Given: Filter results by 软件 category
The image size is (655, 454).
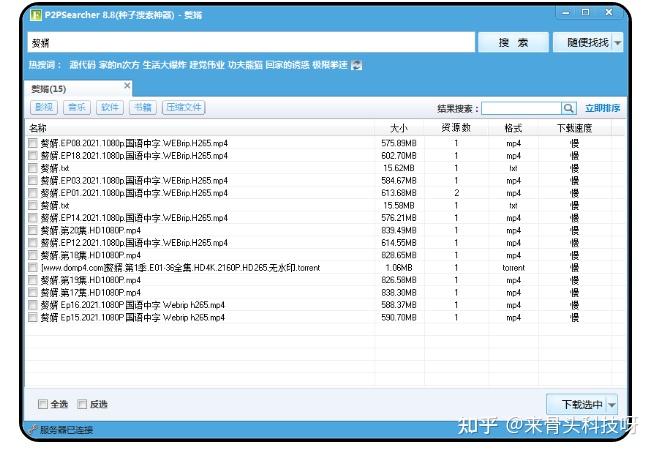Looking at the screenshot, I should [110, 108].
